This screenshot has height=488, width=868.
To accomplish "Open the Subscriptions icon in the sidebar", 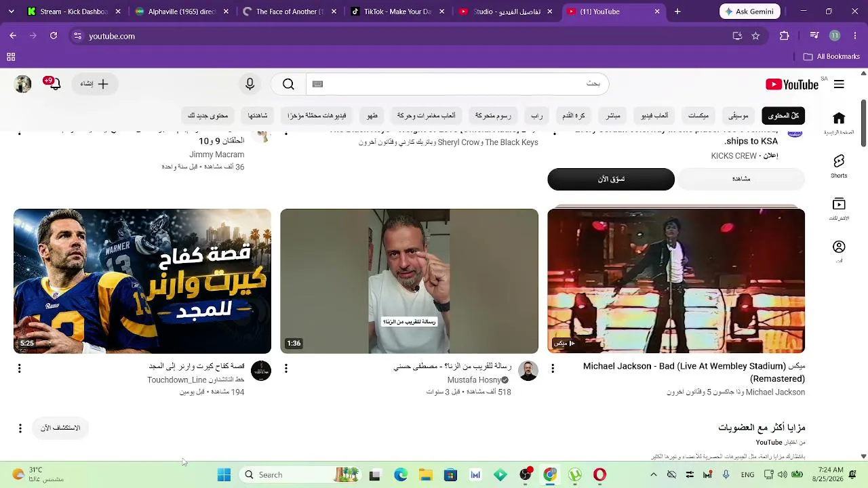I will [x=839, y=209].
